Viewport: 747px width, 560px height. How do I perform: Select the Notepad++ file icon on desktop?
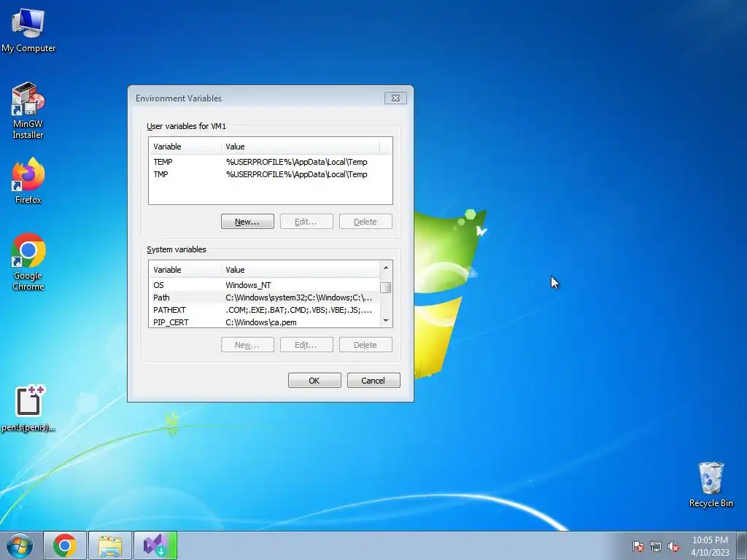[x=28, y=408]
